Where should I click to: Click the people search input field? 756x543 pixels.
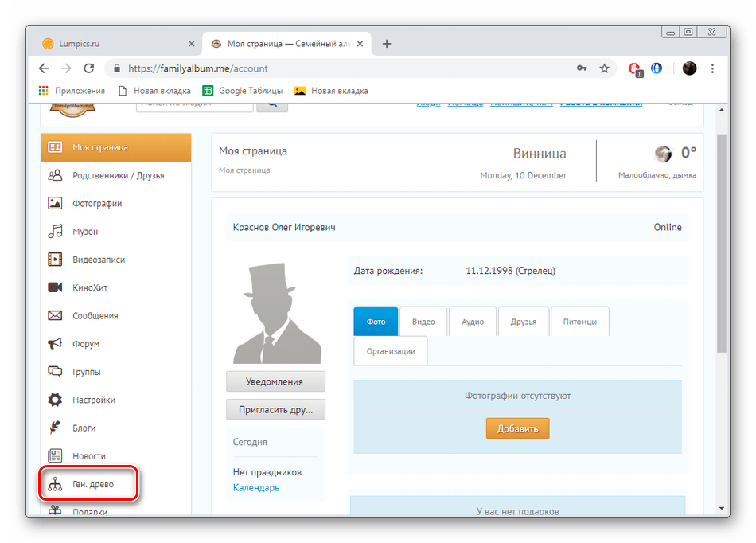195,107
